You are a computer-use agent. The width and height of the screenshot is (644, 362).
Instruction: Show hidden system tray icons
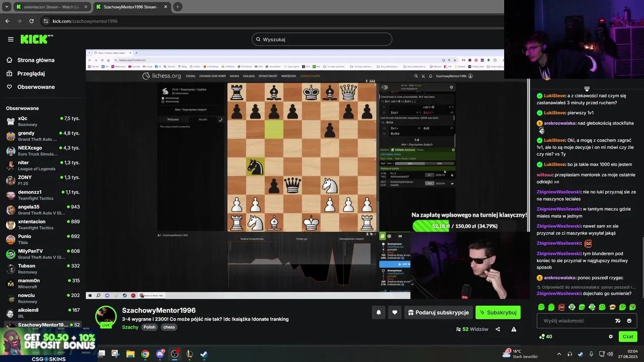point(558,354)
